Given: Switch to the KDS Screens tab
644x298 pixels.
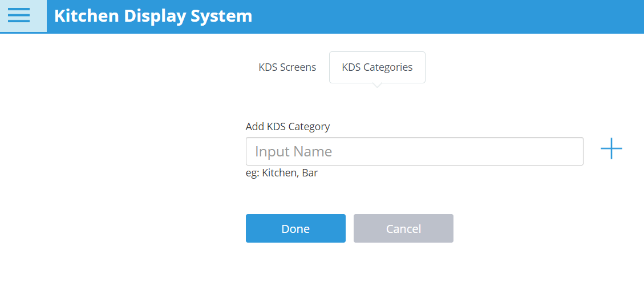Looking at the screenshot, I should (287, 67).
